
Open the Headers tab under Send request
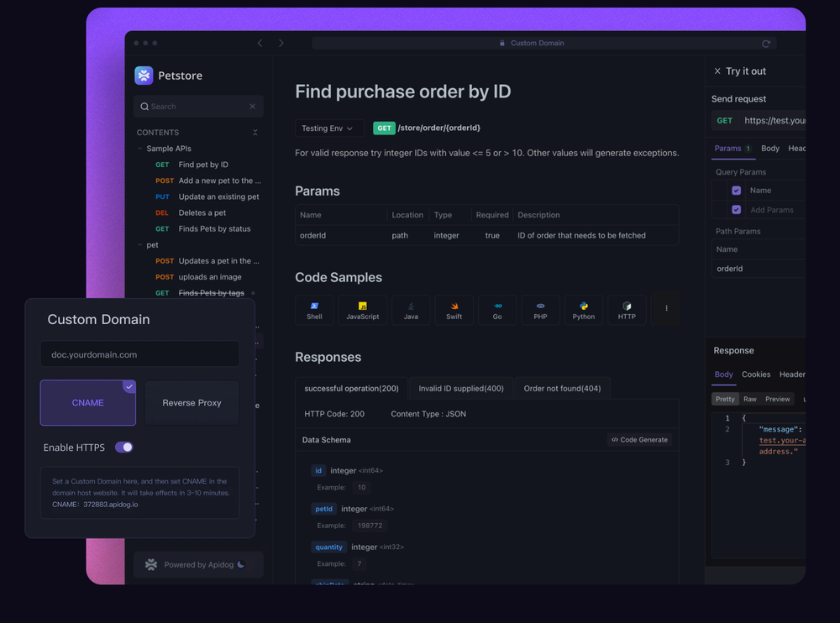(796, 149)
